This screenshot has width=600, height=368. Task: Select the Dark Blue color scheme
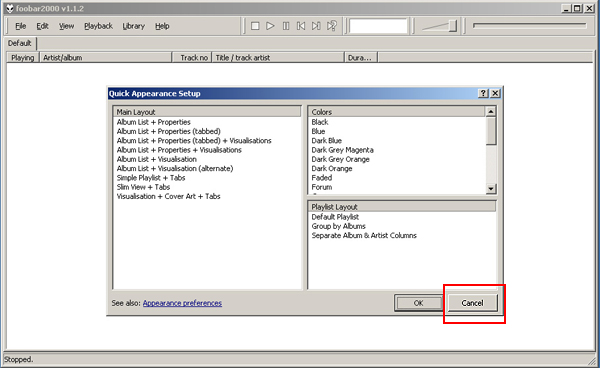coord(326,141)
